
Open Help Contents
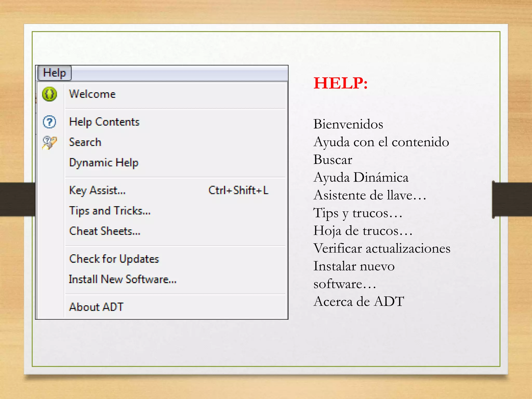[104, 122]
